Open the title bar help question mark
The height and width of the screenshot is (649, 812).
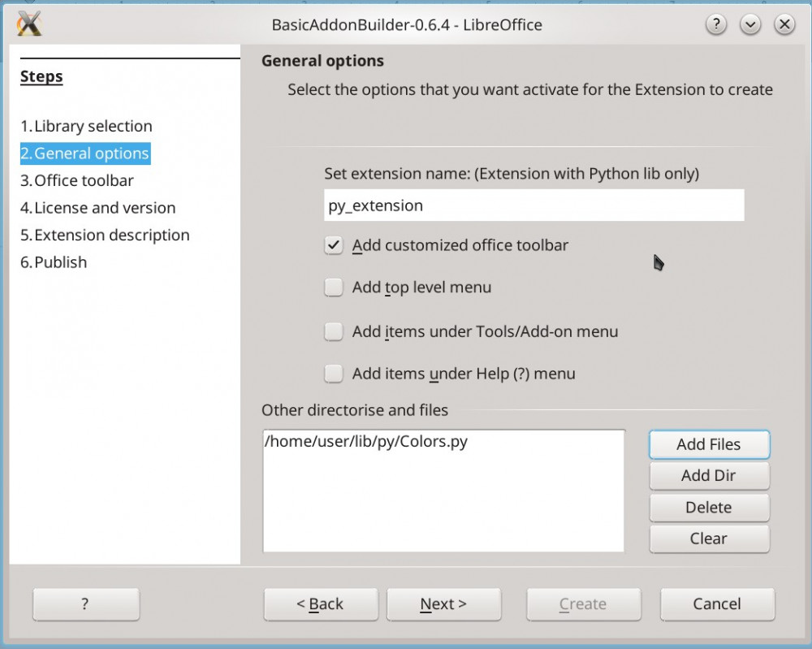point(716,24)
